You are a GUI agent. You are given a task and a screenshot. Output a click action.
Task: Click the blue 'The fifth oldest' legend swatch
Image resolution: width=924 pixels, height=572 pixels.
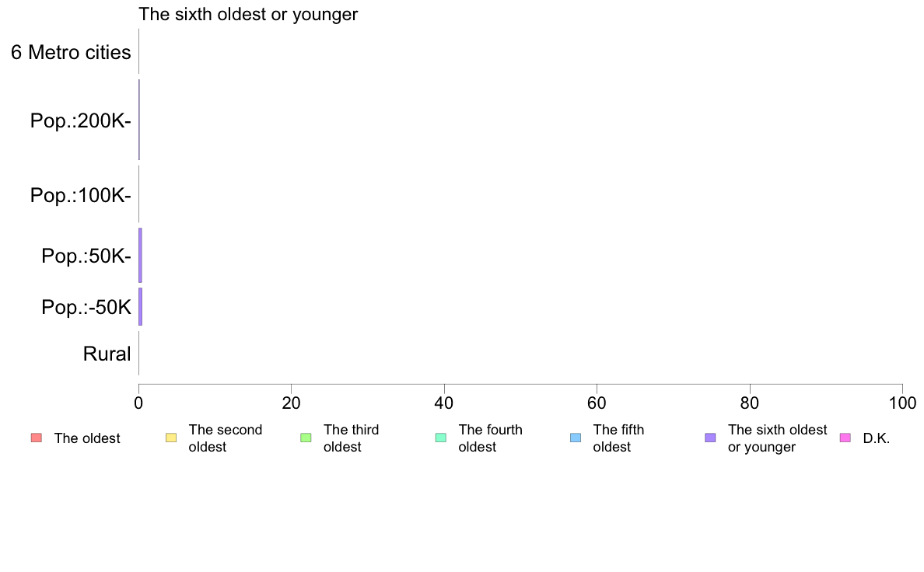[x=576, y=438]
